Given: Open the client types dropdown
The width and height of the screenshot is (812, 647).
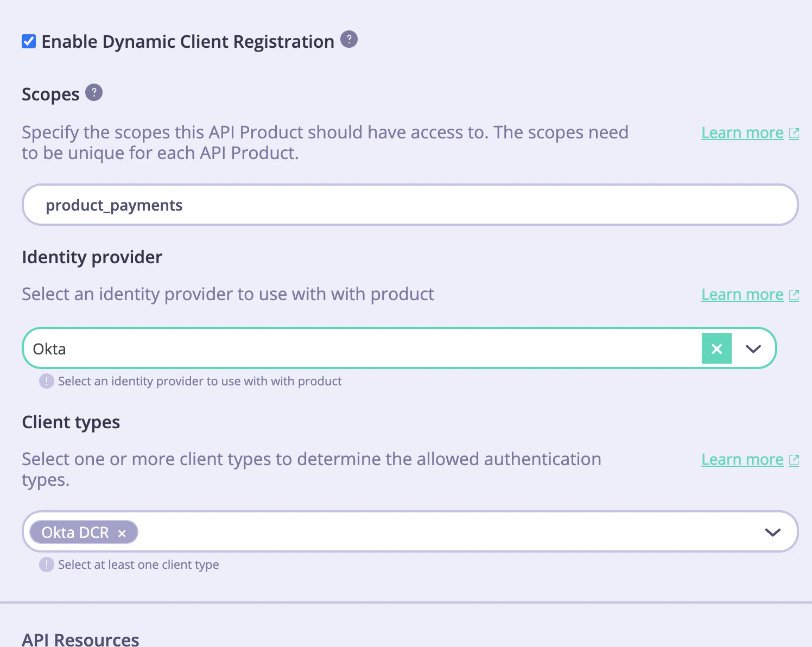Looking at the screenshot, I should pos(772,532).
